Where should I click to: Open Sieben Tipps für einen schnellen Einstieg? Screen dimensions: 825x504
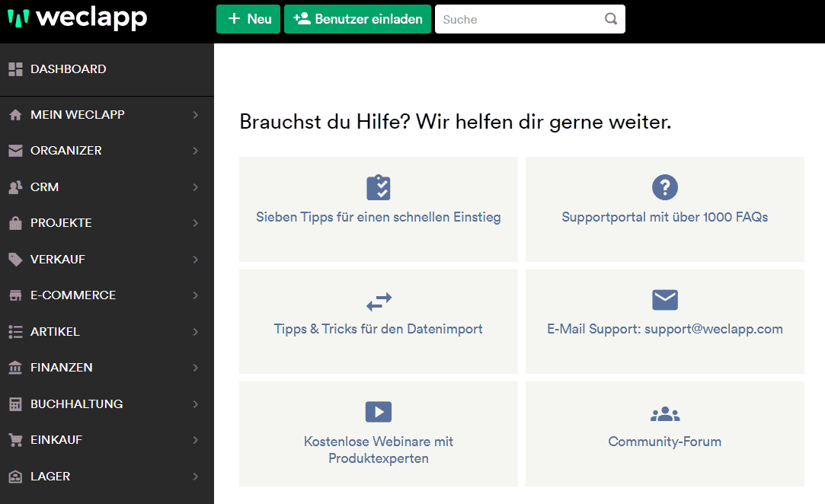pyautogui.click(x=379, y=209)
